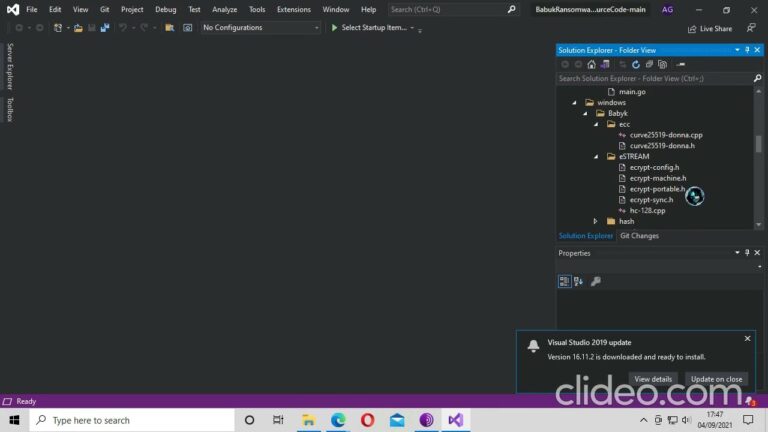
Task: Select Alphabetical sort in Properties panel
Action: (x=578, y=281)
